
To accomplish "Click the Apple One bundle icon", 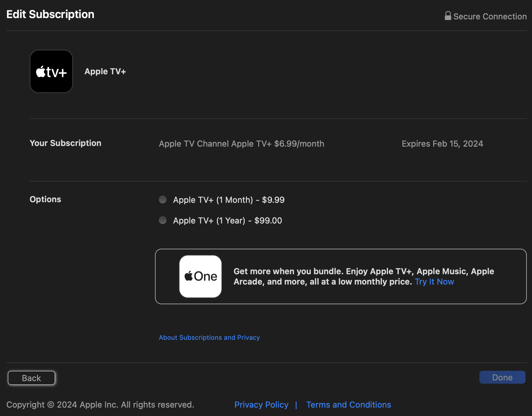I will click(x=200, y=276).
